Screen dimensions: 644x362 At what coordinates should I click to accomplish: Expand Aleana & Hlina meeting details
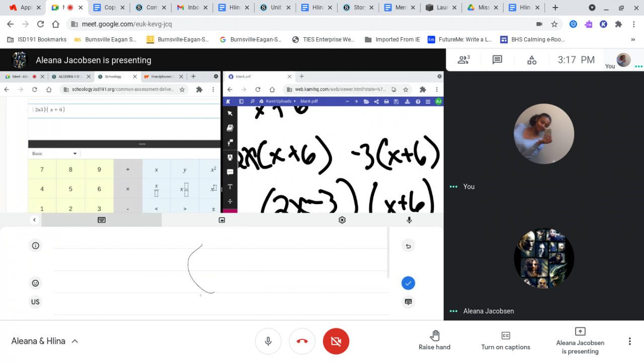45,341
